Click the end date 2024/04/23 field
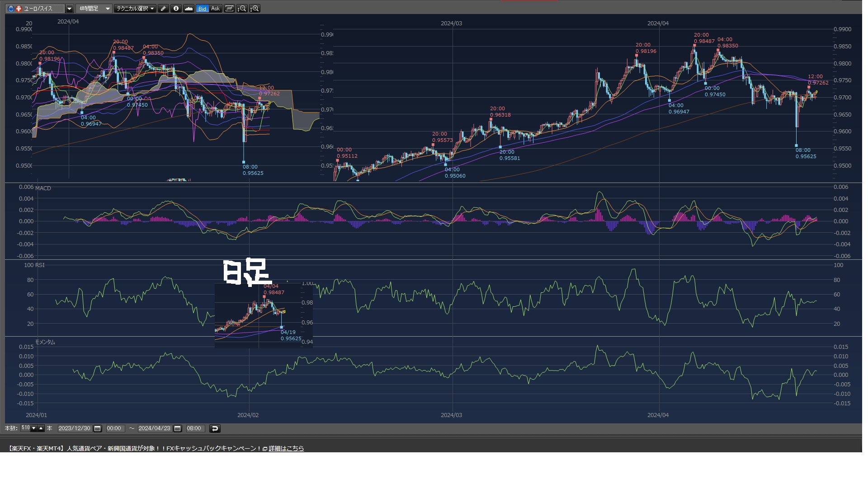The image size is (868, 488). tap(154, 428)
